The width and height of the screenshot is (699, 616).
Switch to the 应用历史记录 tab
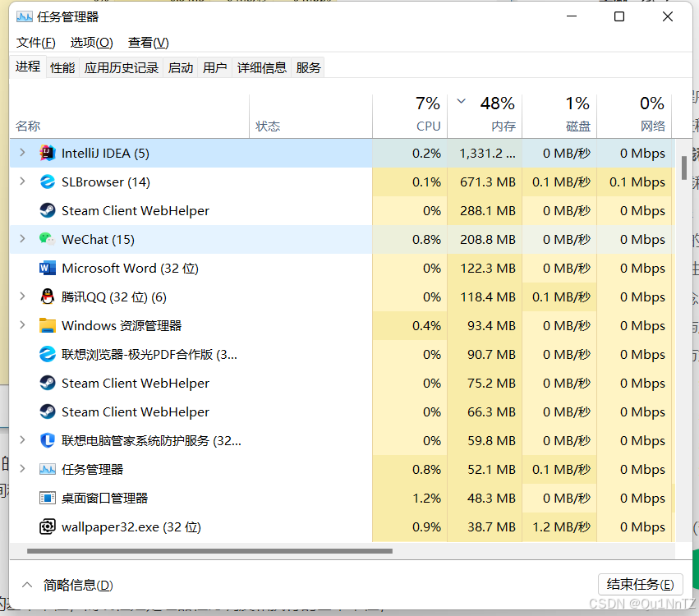coord(122,67)
